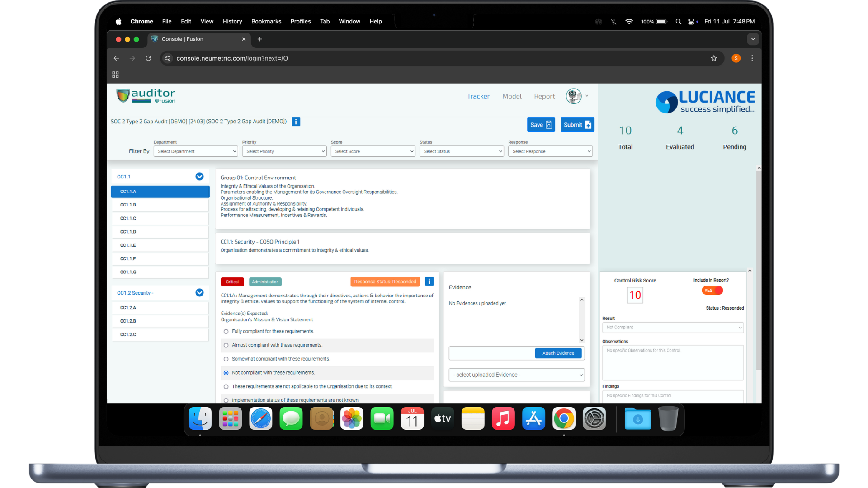Collapse the CC1.2 Security section chevron
This screenshot has width=868, height=488.
tap(199, 293)
